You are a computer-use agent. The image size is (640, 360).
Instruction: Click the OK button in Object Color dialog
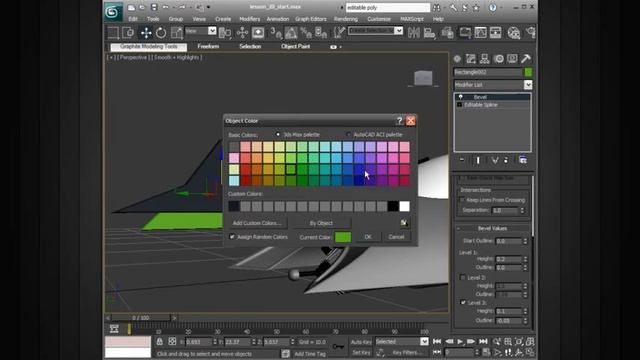pos(368,237)
